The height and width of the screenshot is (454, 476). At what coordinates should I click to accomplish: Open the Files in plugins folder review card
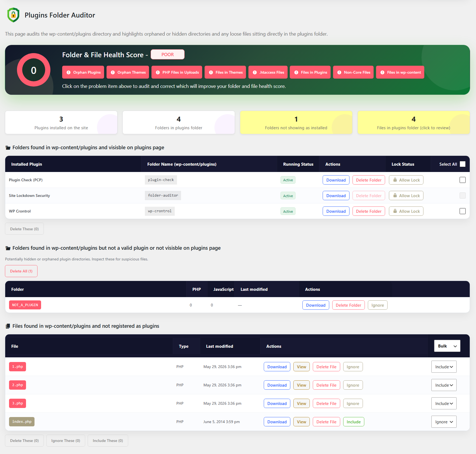pyautogui.click(x=414, y=122)
